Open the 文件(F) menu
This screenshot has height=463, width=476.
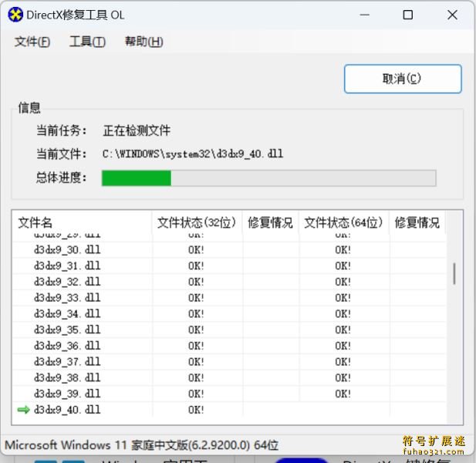(x=32, y=42)
